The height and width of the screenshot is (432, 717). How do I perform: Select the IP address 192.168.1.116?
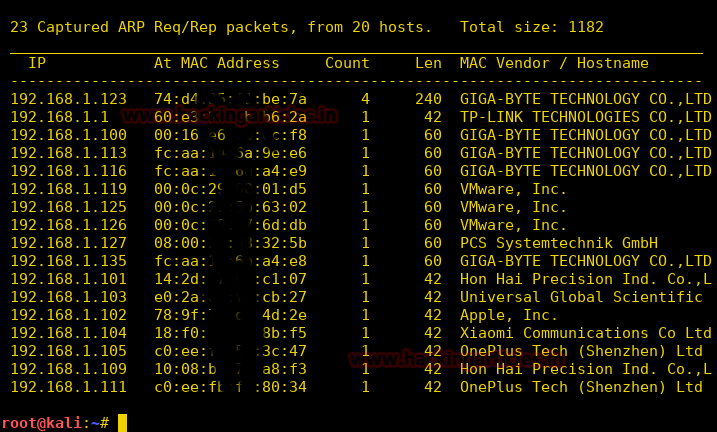[x=69, y=171]
